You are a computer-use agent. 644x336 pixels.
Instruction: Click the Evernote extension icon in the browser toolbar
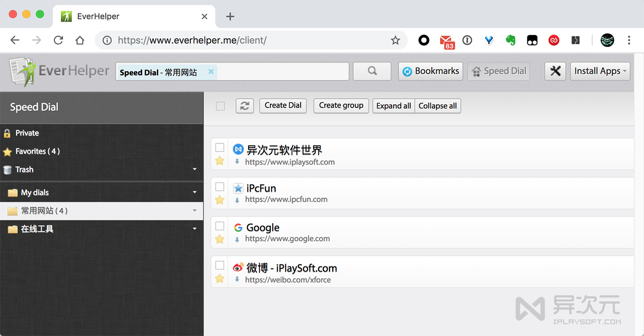pyautogui.click(x=510, y=40)
